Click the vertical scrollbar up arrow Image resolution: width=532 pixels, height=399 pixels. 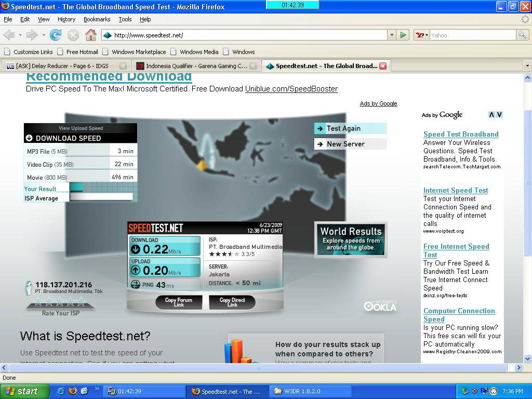pyautogui.click(x=527, y=78)
